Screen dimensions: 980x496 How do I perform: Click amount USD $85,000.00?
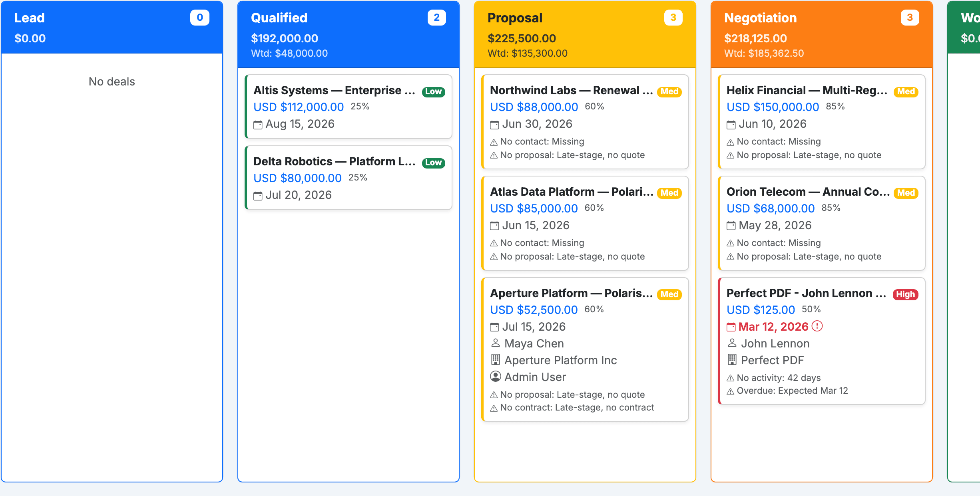534,208
